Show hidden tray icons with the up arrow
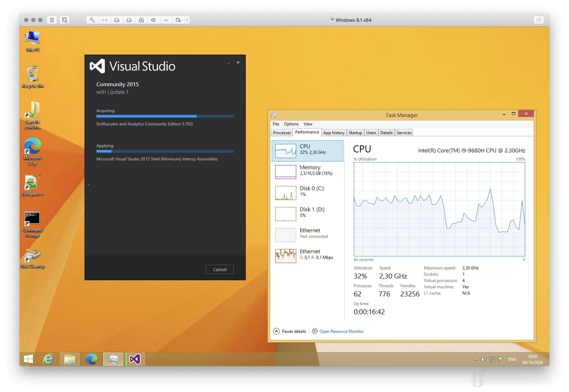Image resolution: width=569 pixels, height=392 pixels. [x=475, y=359]
